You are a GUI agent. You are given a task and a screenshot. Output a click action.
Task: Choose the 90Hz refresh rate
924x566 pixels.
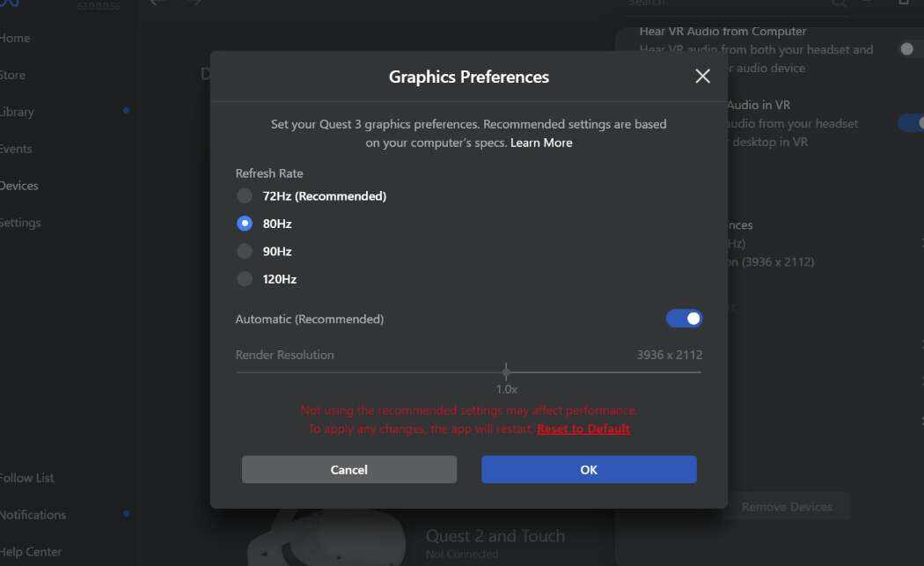point(245,251)
